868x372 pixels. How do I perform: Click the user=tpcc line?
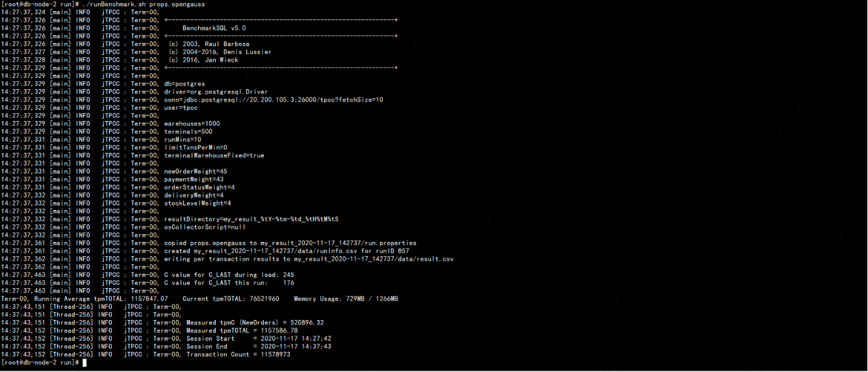(181, 108)
